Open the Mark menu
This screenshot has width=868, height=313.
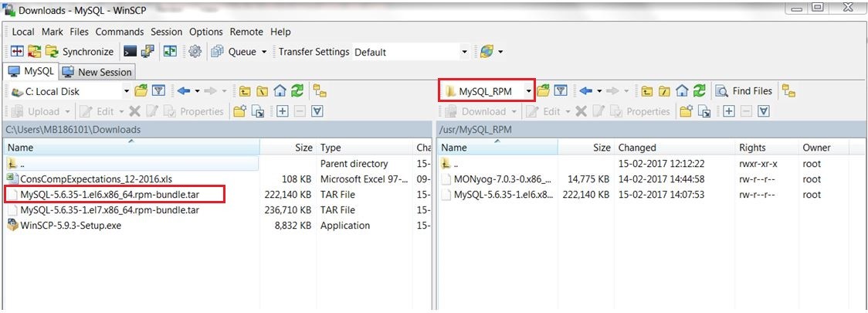click(52, 32)
